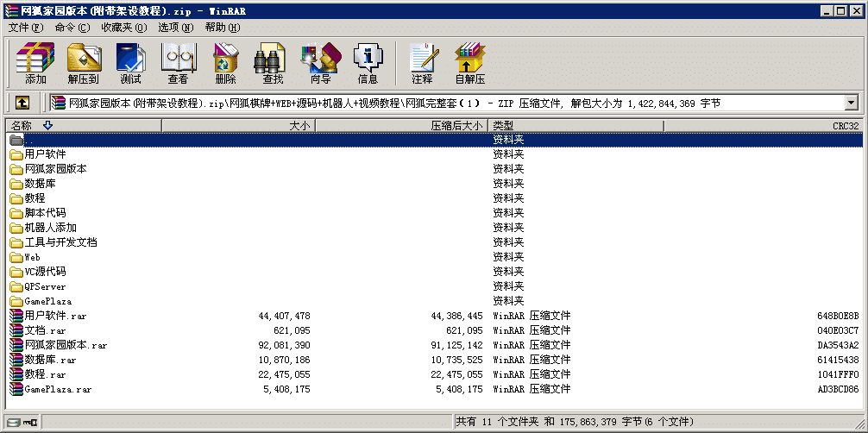The width and height of the screenshot is (868, 433).
Task: Click size value 10,870,186
Action: coord(284,360)
